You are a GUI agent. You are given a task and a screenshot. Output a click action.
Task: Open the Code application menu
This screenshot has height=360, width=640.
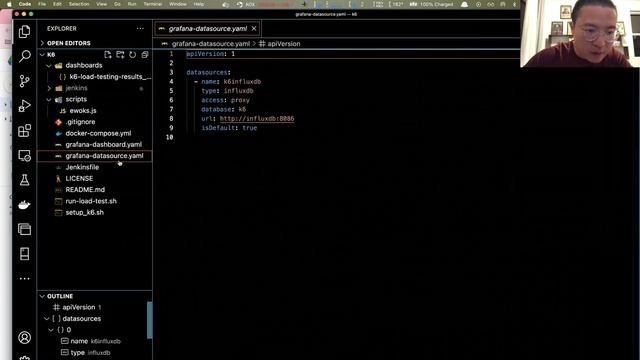click(25, 4)
